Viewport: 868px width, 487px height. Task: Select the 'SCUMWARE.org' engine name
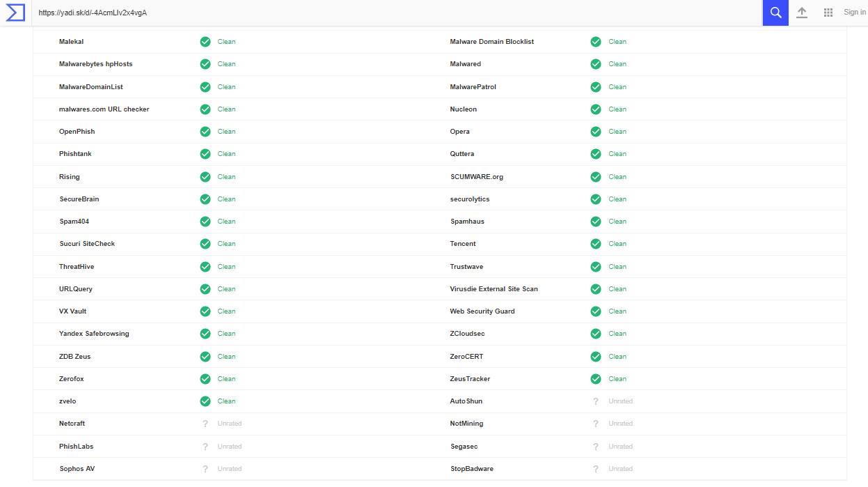point(477,177)
